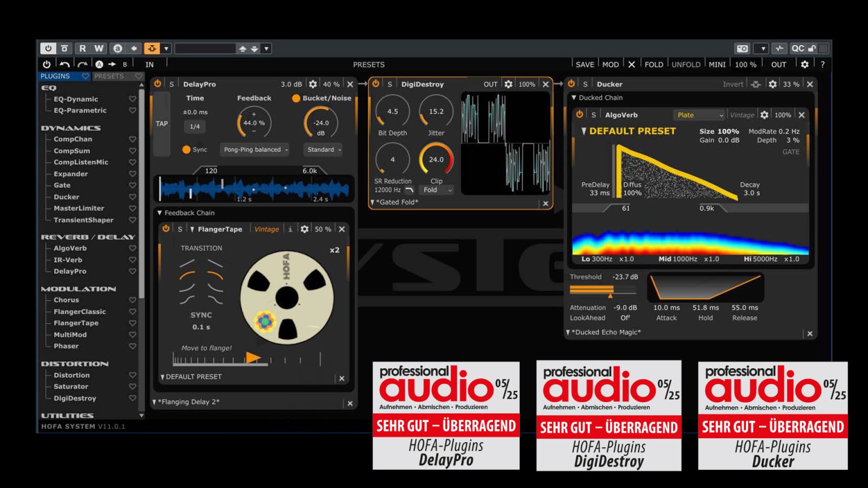Image resolution: width=868 pixels, height=488 pixels.
Task: Select the PLUGINS tab in sidebar
Action: click(55, 76)
